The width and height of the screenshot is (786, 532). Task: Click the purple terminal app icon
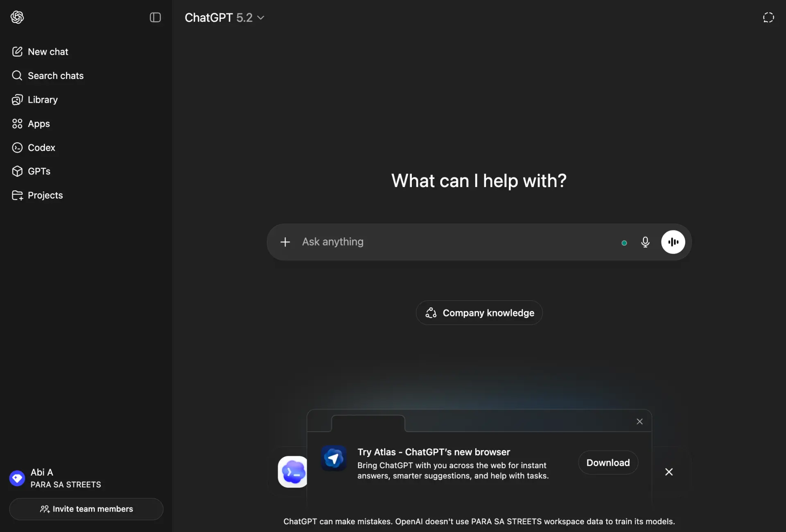tap(293, 472)
